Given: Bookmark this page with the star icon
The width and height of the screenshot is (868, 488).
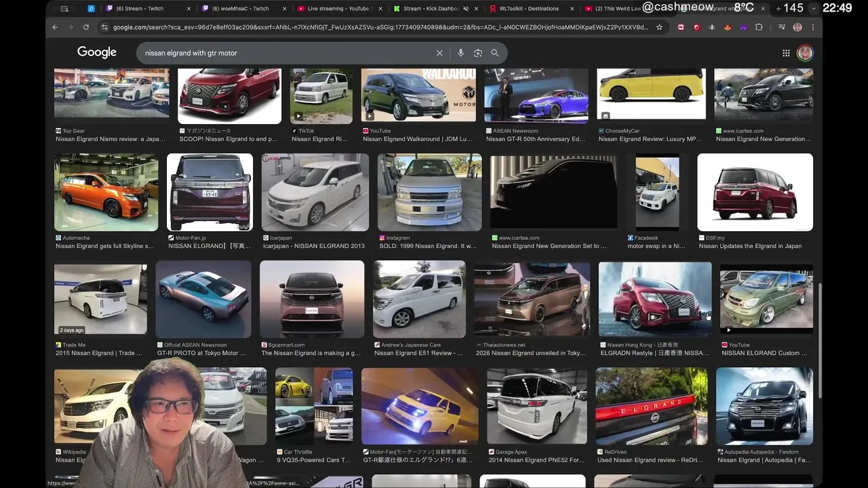Looking at the screenshot, I should pyautogui.click(x=659, y=27).
